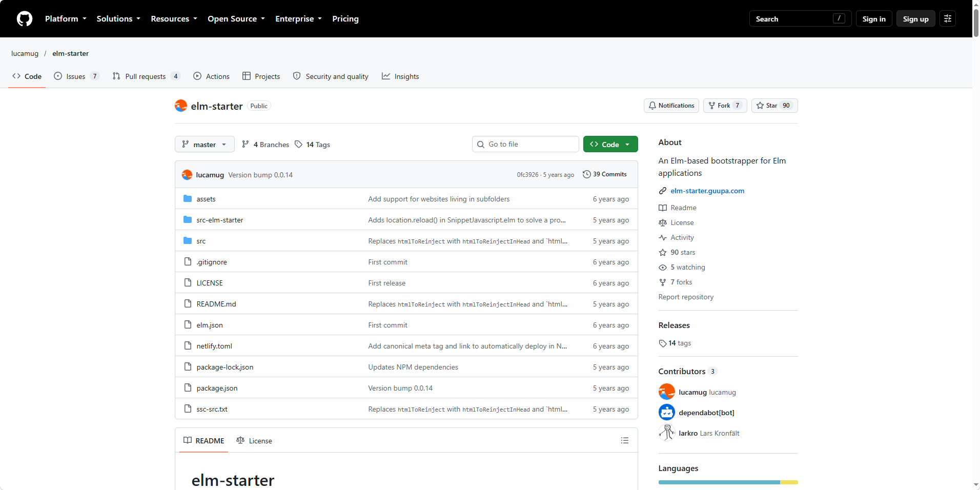The image size is (980, 490).
Task: Click the Languages bar blue segment
Action: 719,482
